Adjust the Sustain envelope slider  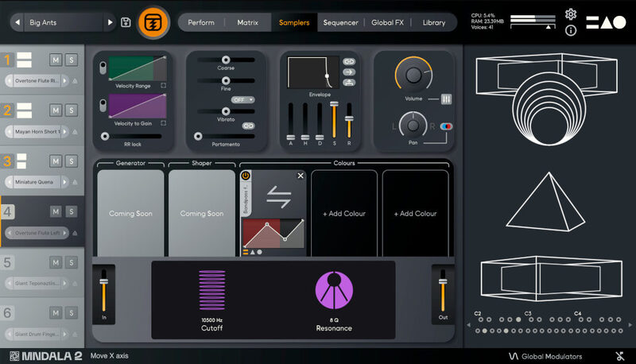334,121
